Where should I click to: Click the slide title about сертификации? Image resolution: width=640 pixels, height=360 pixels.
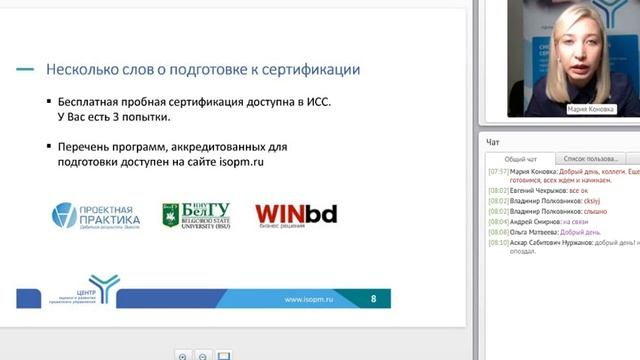pos(203,69)
